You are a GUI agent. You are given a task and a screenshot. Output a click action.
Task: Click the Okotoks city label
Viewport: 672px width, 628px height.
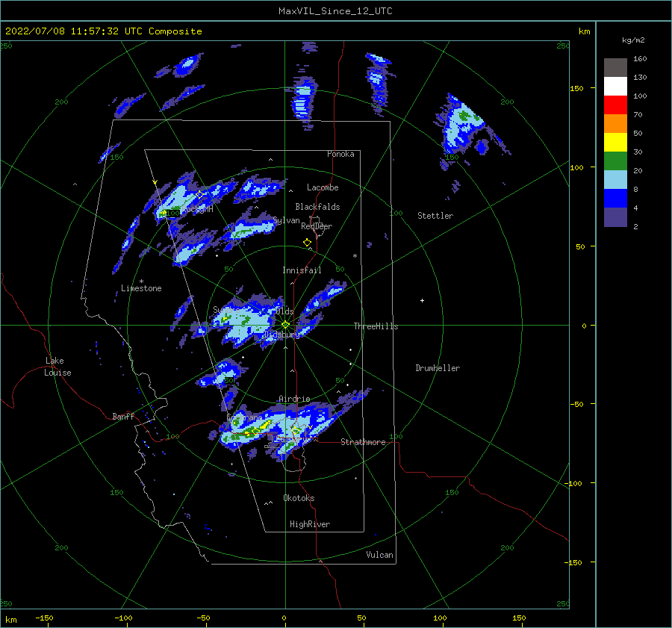(x=299, y=498)
